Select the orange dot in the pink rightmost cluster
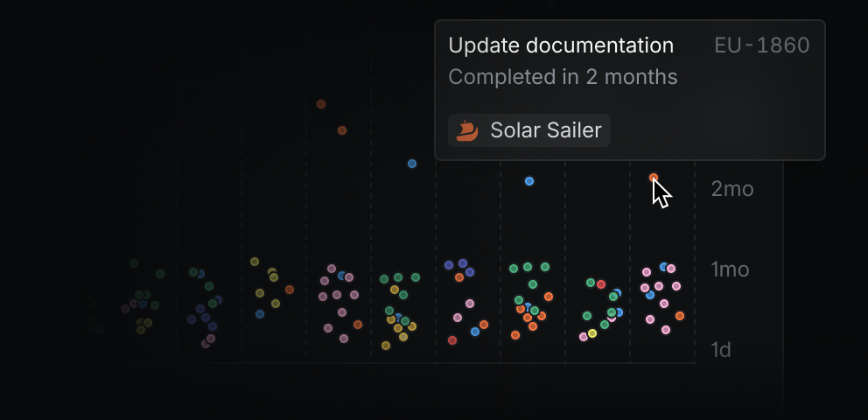This screenshot has width=868, height=420. (680, 316)
